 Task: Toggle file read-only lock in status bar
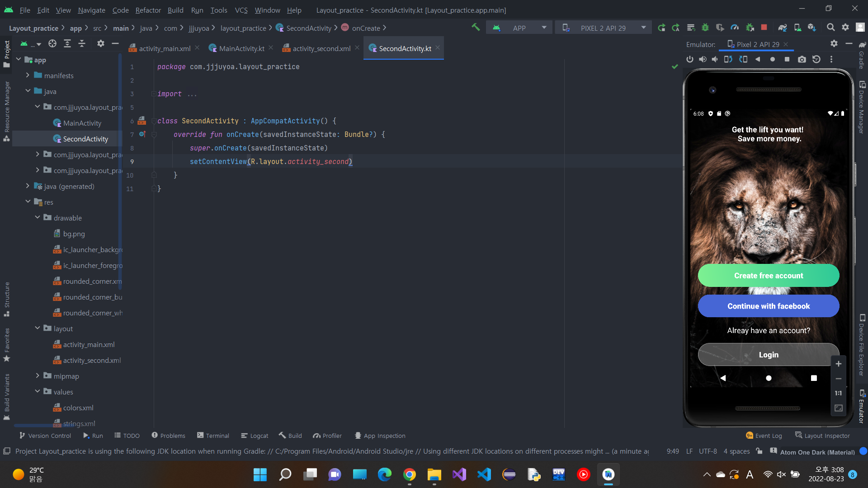pyautogui.click(x=759, y=451)
